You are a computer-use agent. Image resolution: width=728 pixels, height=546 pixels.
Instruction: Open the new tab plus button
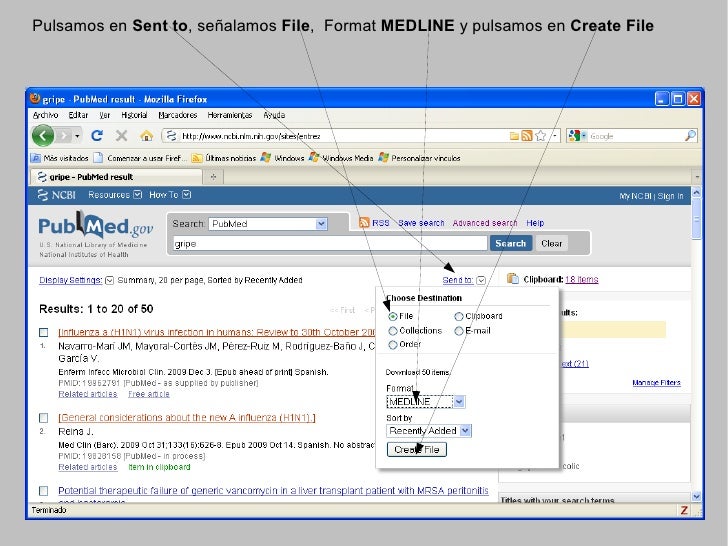pos(214,177)
